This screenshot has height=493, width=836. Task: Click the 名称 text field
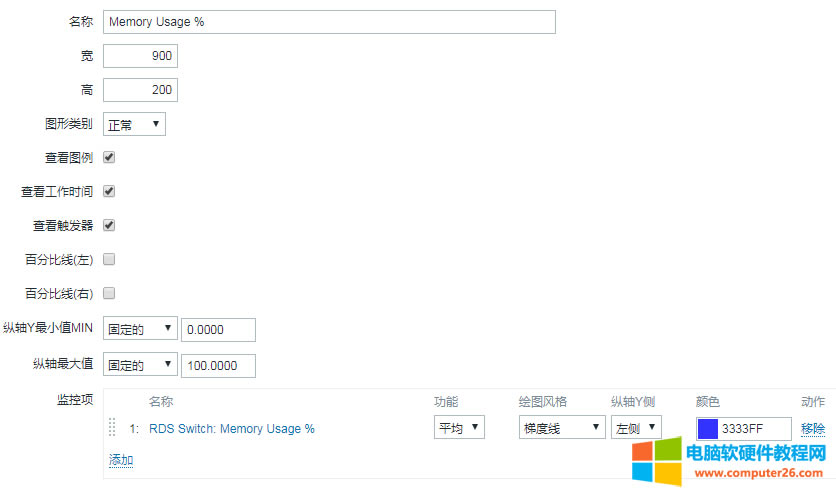pos(329,22)
